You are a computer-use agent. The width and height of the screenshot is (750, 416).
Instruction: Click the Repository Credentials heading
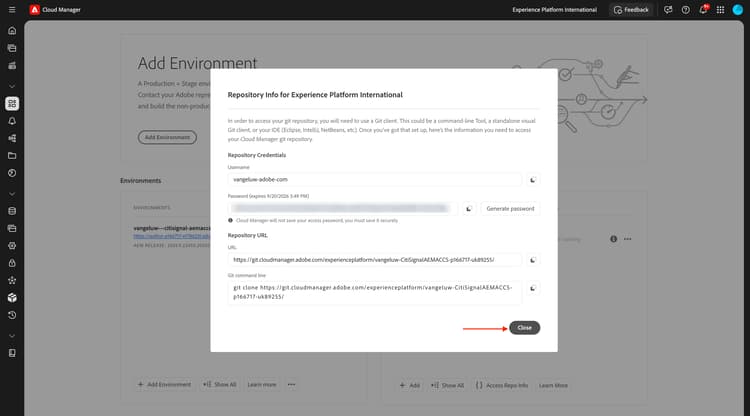click(257, 155)
